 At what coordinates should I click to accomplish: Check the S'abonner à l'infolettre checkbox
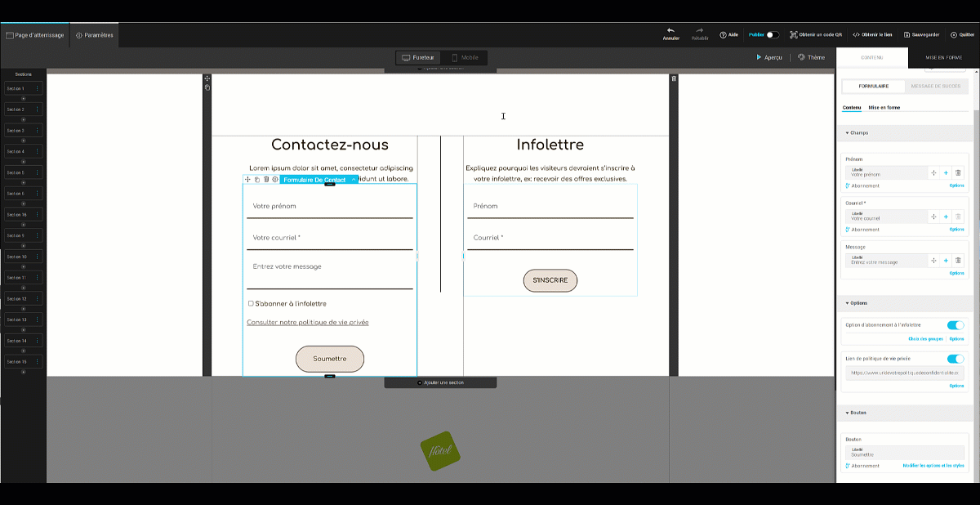(x=251, y=303)
